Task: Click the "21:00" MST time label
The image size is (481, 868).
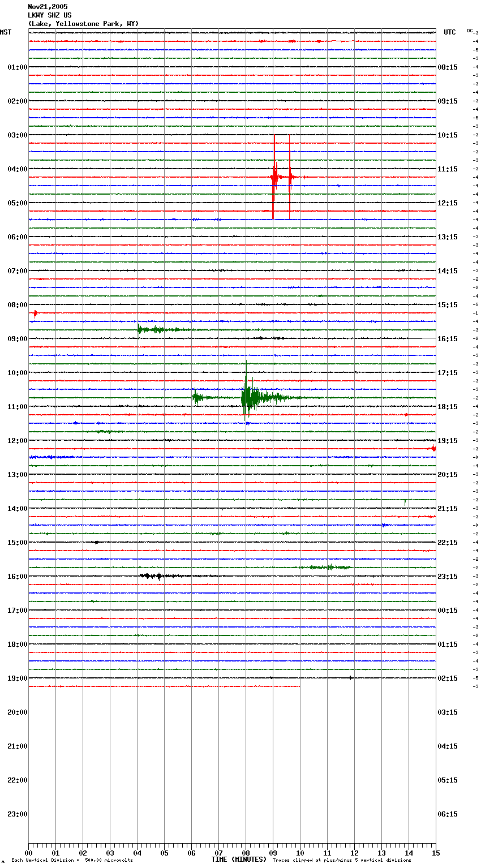Action: tap(18, 746)
